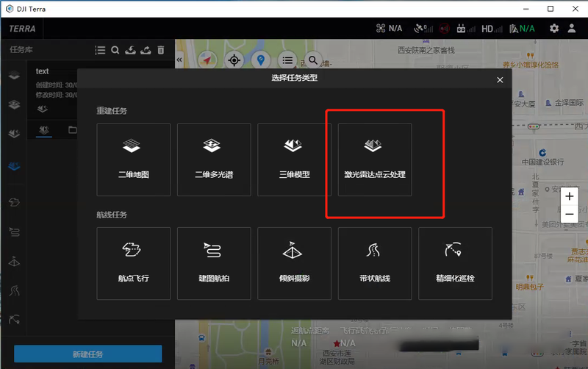
Task: Click the map search magnifier icon
Action: (313, 60)
